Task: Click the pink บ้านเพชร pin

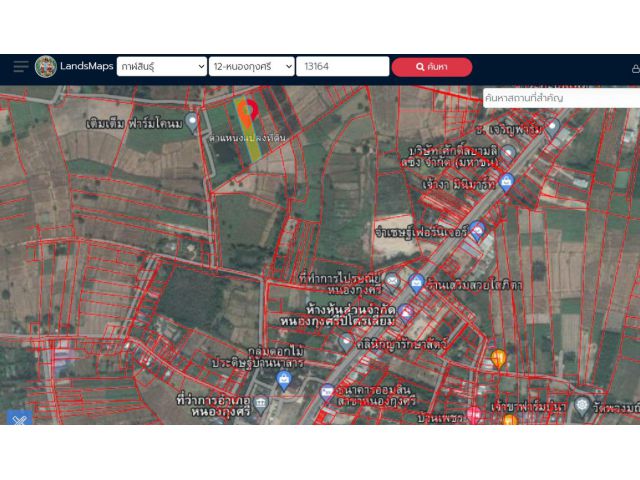Action: coord(474,415)
